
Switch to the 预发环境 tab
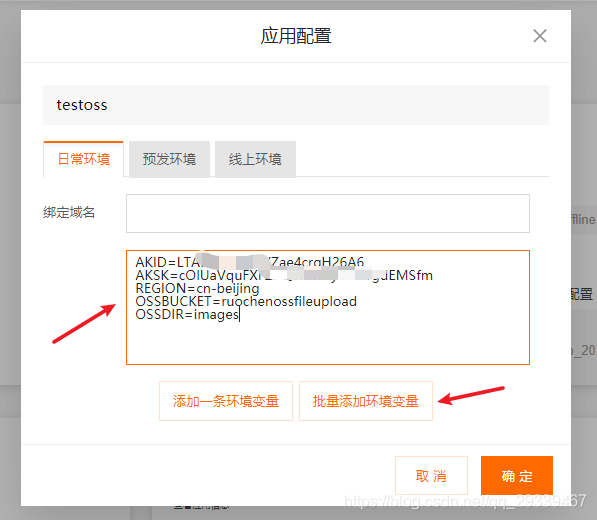coord(169,159)
